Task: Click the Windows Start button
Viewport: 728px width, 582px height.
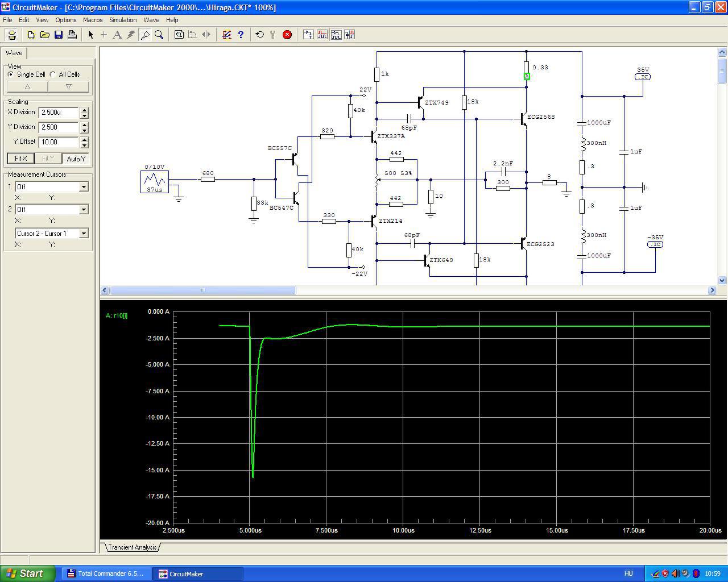Action: [27, 573]
